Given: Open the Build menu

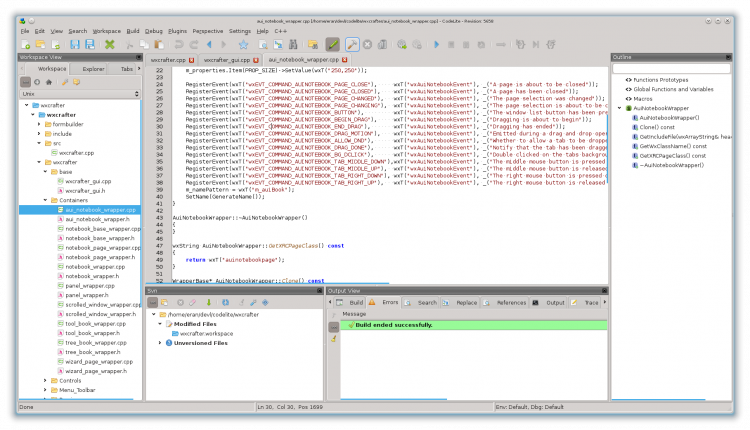Looking at the screenshot, I should point(132,31).
